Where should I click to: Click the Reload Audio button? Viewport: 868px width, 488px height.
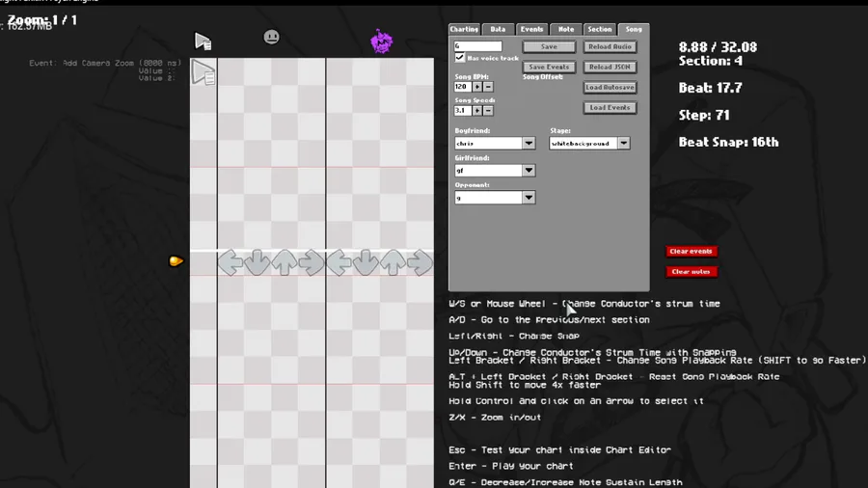click(610, 47)
